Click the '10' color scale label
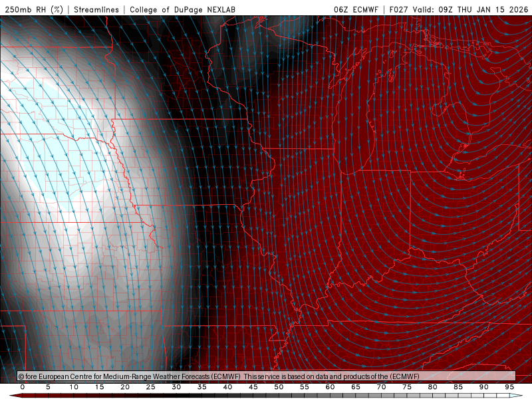This screenshot has height=399, width=532. click(x=74, y=387)
